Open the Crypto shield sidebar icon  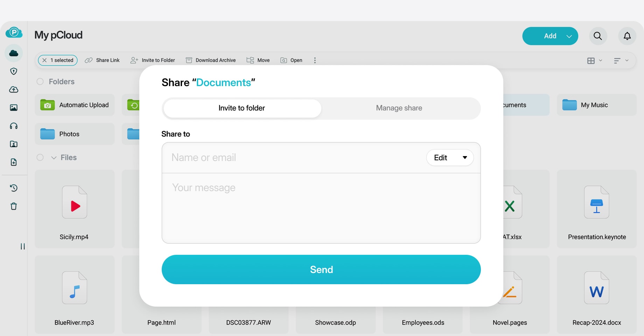[14, 71]
